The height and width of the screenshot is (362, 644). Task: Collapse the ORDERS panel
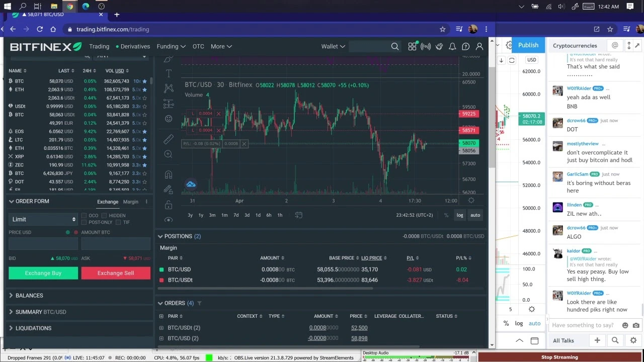(160, 303)
